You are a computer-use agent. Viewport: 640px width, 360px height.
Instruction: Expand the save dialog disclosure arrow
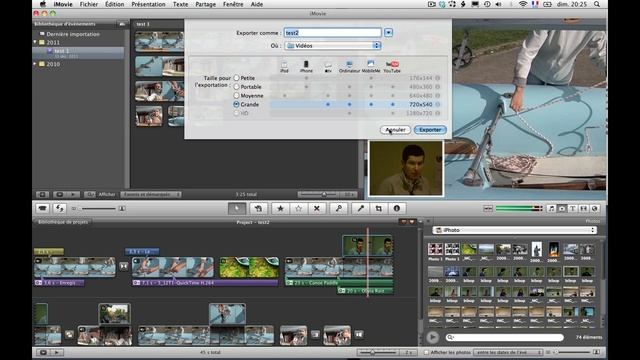(x=388, y=32)
